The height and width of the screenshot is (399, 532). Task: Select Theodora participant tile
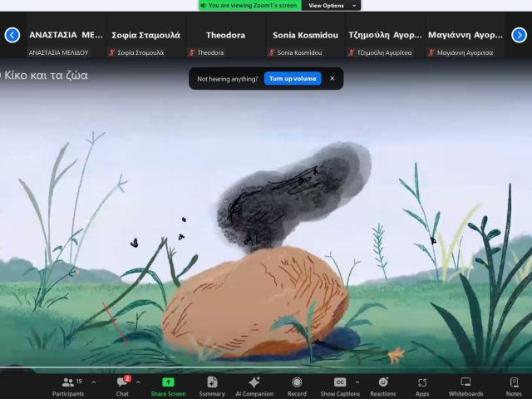point(225,35)
